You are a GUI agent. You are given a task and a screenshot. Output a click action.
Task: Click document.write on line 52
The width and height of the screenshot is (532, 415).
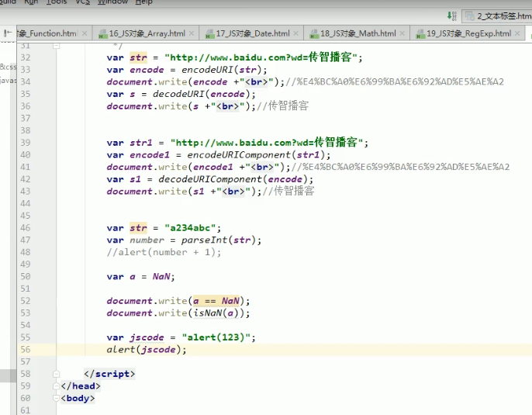tap(147, 301)
